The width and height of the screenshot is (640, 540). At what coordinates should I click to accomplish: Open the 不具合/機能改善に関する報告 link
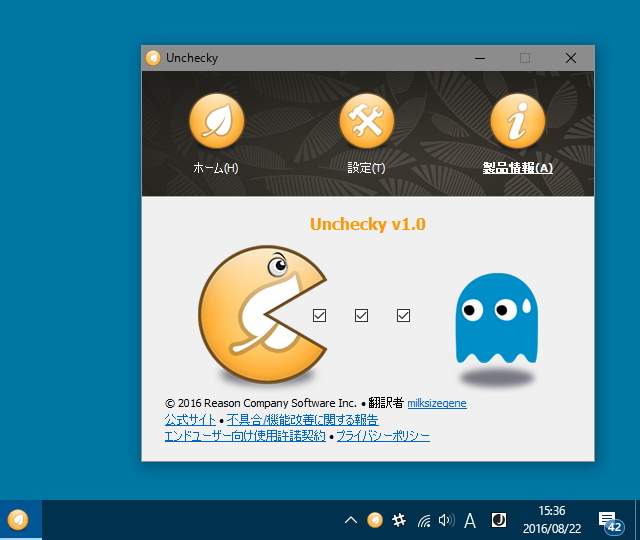click(x=302, y=420)
